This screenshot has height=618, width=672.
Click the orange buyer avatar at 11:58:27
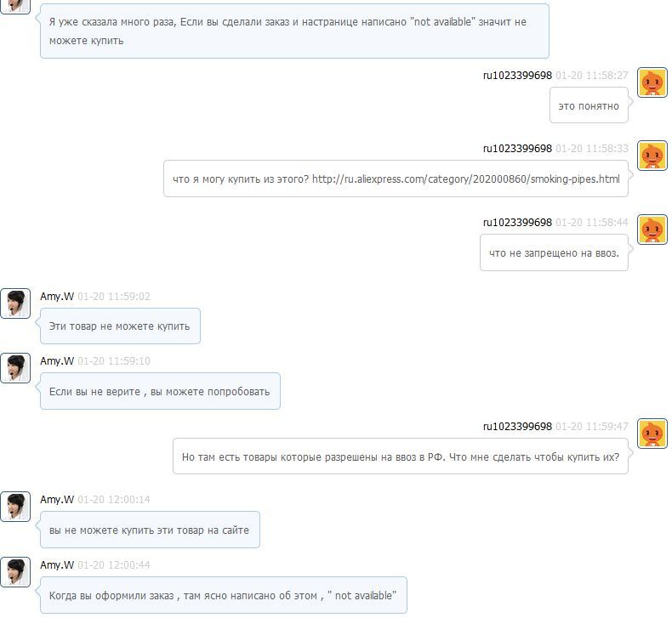[x=652, y=82]
